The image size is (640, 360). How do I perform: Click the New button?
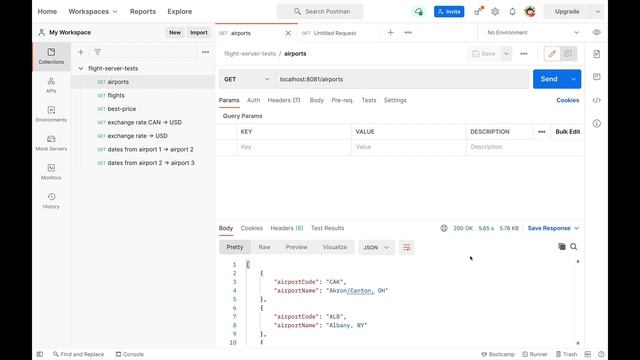[175, 33]
